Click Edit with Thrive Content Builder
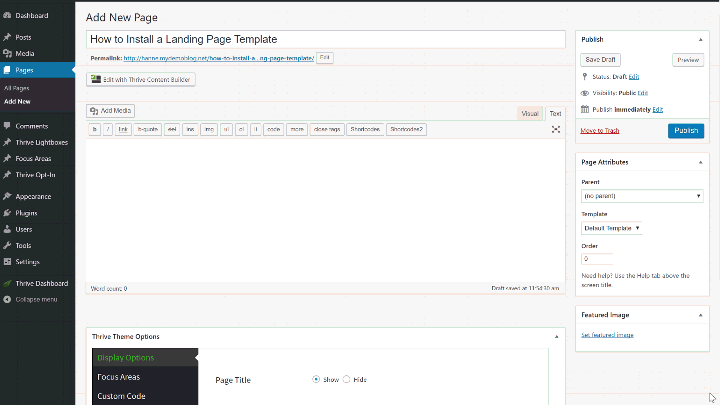Image resolution: width=720 pixels, height=405 pixels. tap(141, 79)
